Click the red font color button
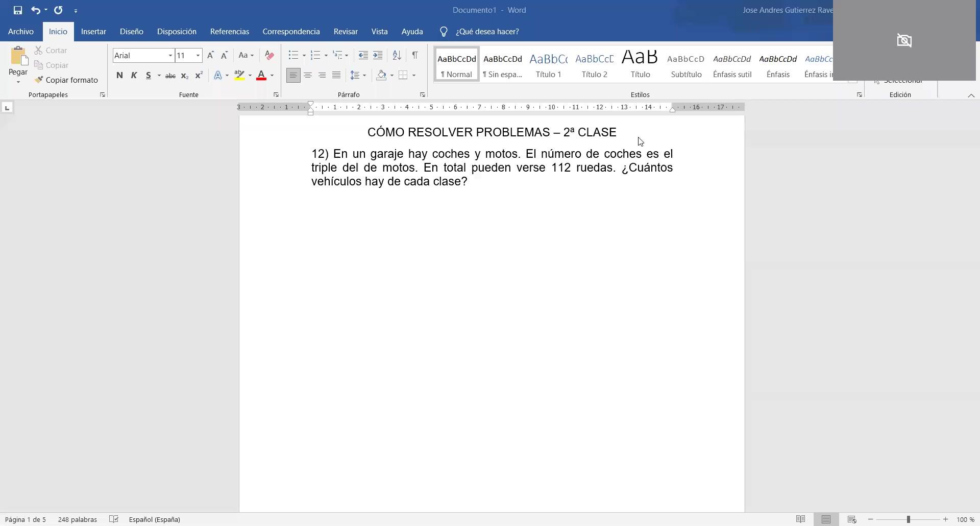Viewport: 980px width, 526px height. pos(261,76)
